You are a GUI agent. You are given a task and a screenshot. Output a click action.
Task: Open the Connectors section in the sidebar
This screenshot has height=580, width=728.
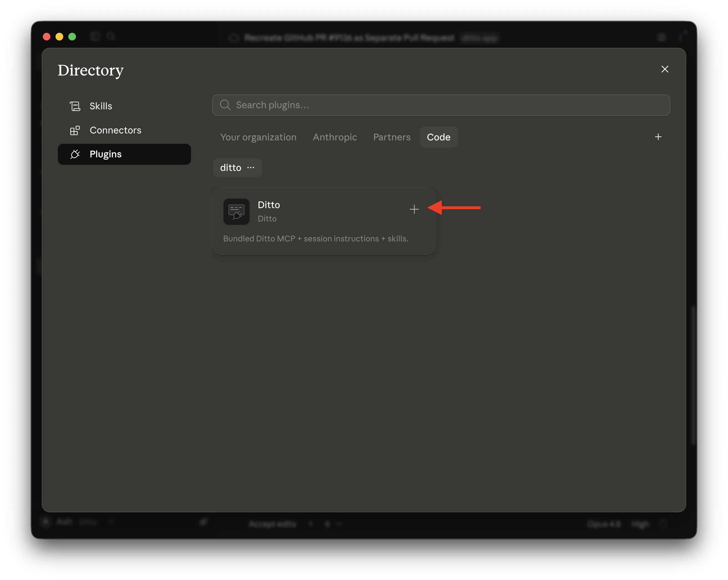click(x=124, y=130)
